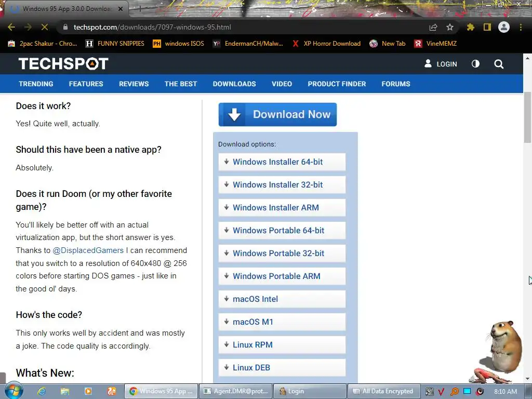The width and height of the screenshot is (532, 399).
Task: Open the XP Horror Download bookmark
Action: [x=326, y=44]
